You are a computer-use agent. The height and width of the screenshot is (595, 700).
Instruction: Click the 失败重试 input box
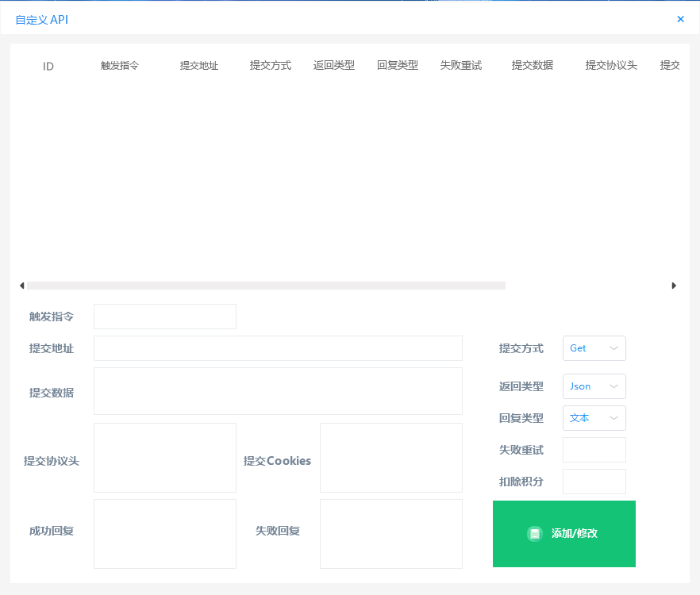(x=594, y=449)
